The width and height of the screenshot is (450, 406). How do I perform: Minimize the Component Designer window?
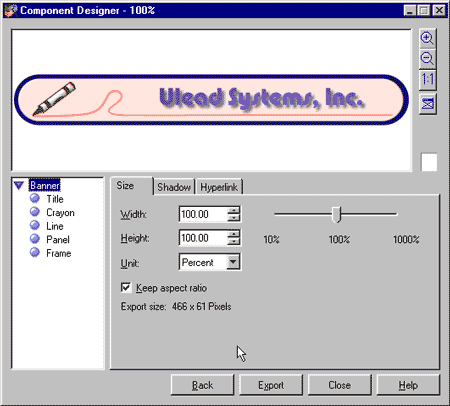pyautogui.click(x=410, y=11)
